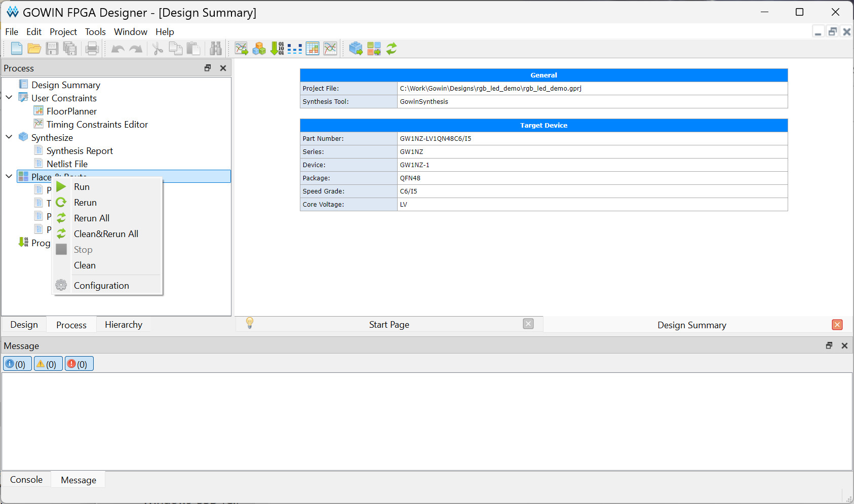Open the Gowin Analyzer Oscilloscope toolbar icon
Image resolution: width=854 pixels, height=504 pixels.
click(242, 49)
